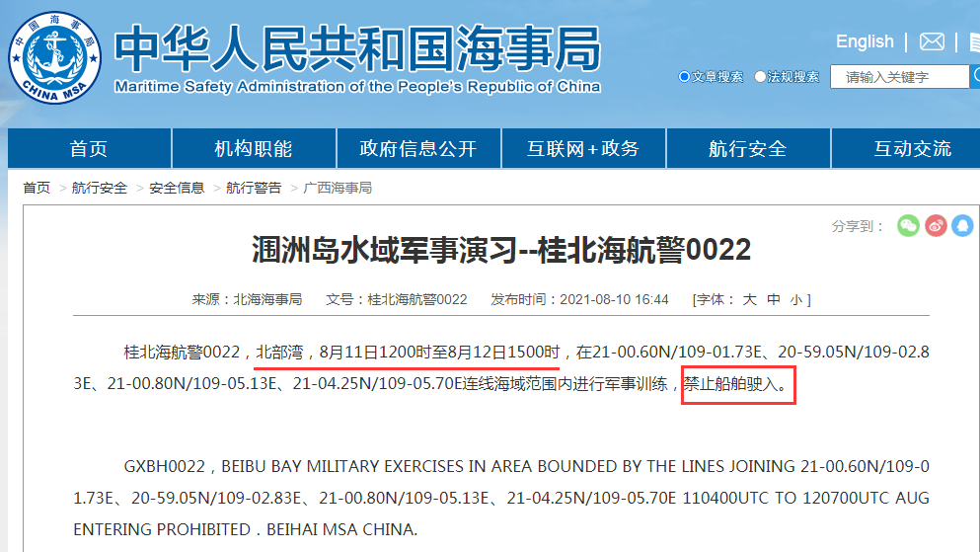980x552 pixels.
Task: Open 互动交流 navigation menu
Action: [x=913, y=148]
